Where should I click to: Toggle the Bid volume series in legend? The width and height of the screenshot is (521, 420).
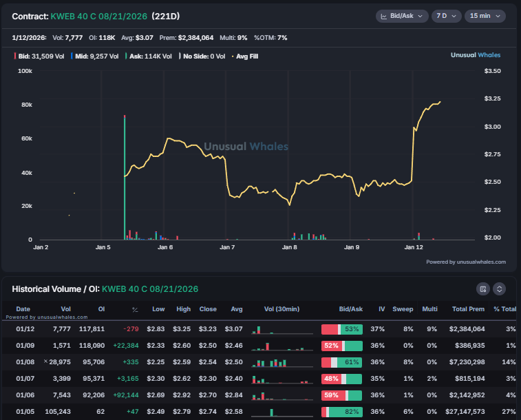click(x=40, y=55)
